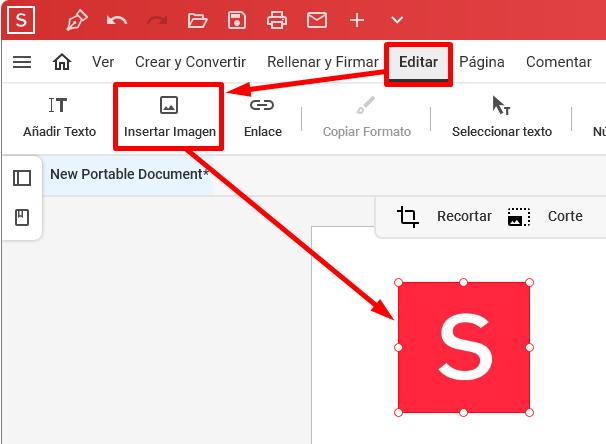Click Insertar Imagen tool

tap(169, 117)
